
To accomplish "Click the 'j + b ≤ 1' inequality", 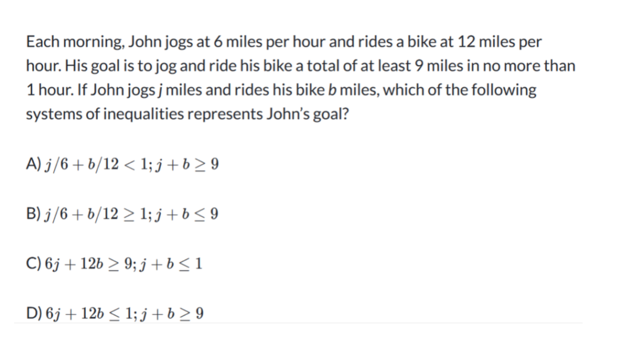I will tap(170, 264).
